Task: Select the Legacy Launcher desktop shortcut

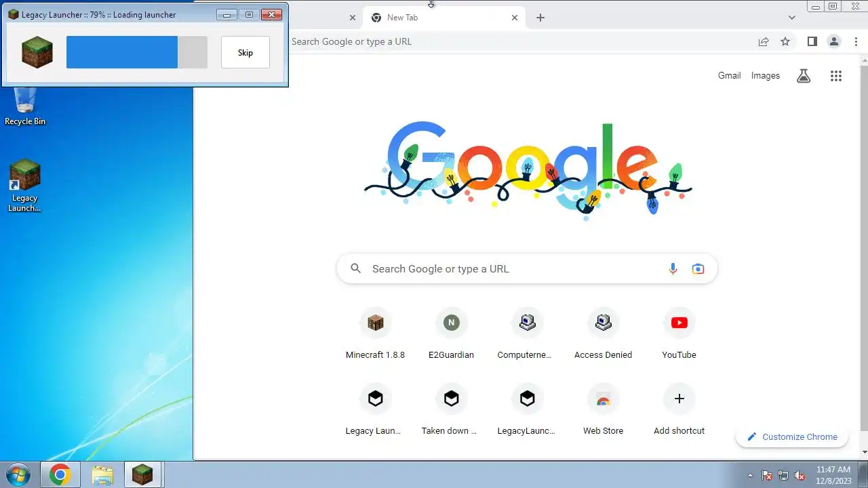Action: tap(25, 186)
